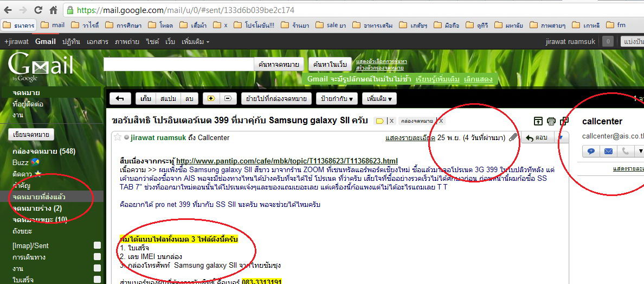644x284 pixels.
Task: Open the ร้านยา bookmark folder
Action: [296, 26]
